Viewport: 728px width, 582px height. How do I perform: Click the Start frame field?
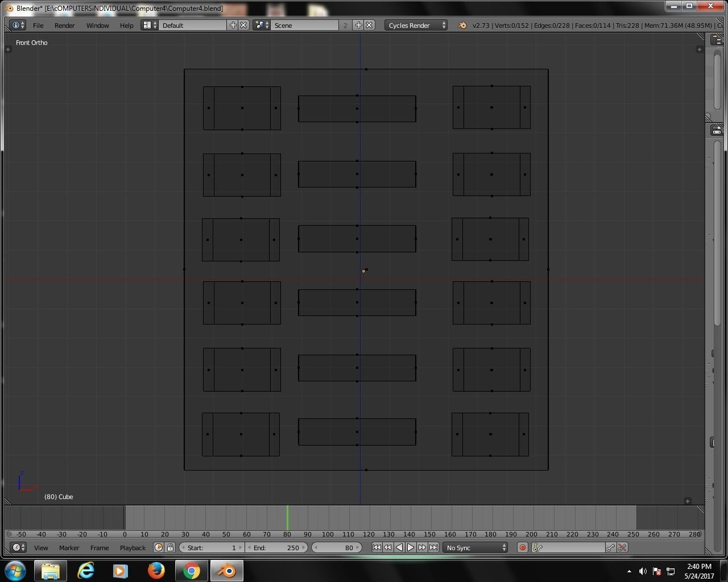click(212, 547)
